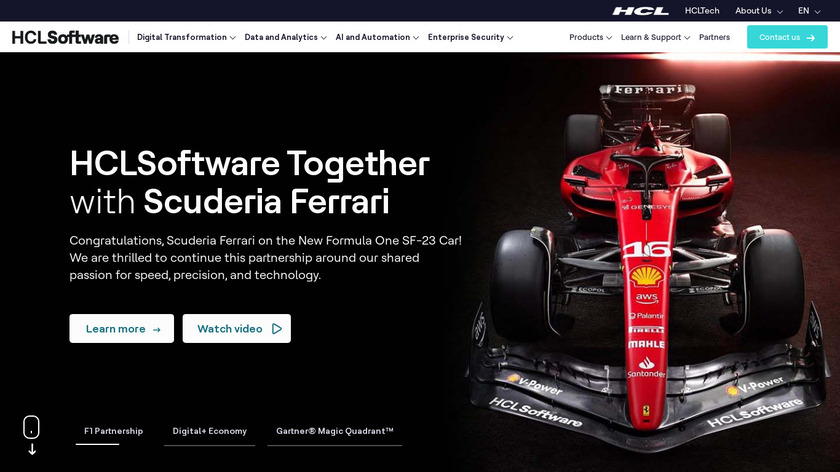This screenshot has height=472, width=840.
Task: Click the arrow icon in Learn more
Action: pos(156,329)
